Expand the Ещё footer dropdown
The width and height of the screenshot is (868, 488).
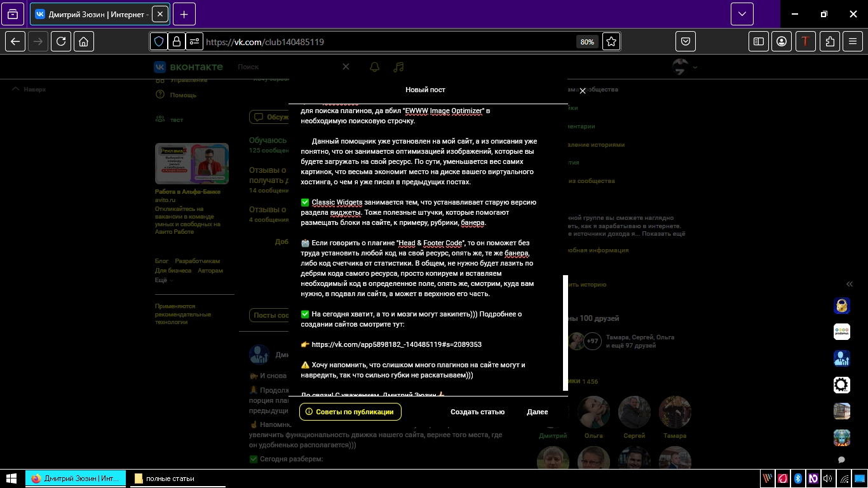click(x=163, y=280)
